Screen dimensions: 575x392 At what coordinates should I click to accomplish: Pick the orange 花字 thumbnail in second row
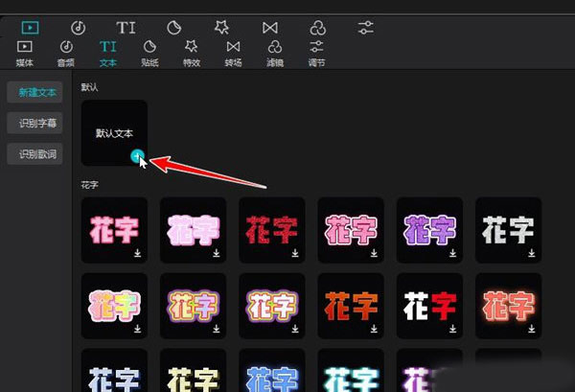pyautogui.click(x=351, y=306)
